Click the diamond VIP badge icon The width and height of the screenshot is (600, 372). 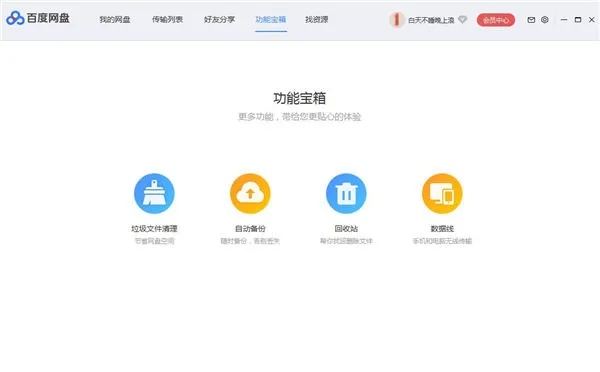(x=463, y=20)
